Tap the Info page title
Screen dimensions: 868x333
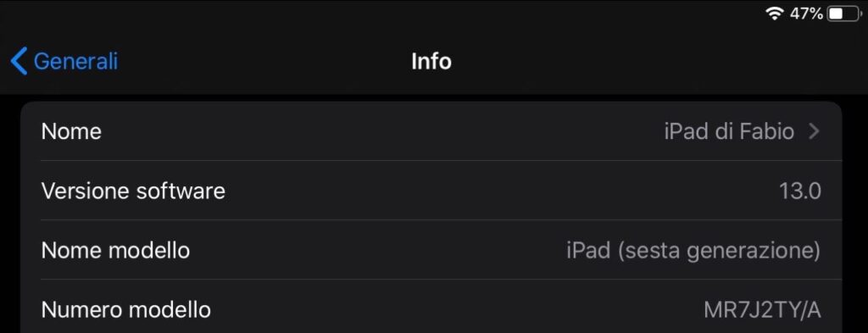431,61
